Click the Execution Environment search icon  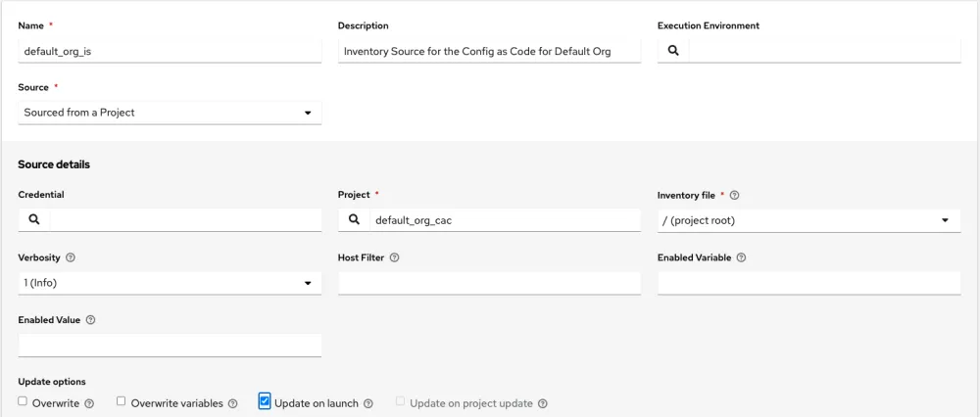point(673,51)
